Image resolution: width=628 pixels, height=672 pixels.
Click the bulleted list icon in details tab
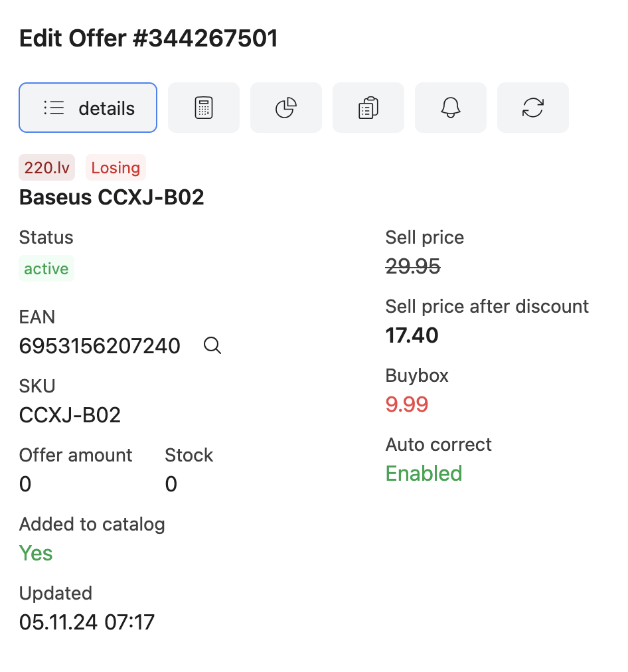coord(54,107)
